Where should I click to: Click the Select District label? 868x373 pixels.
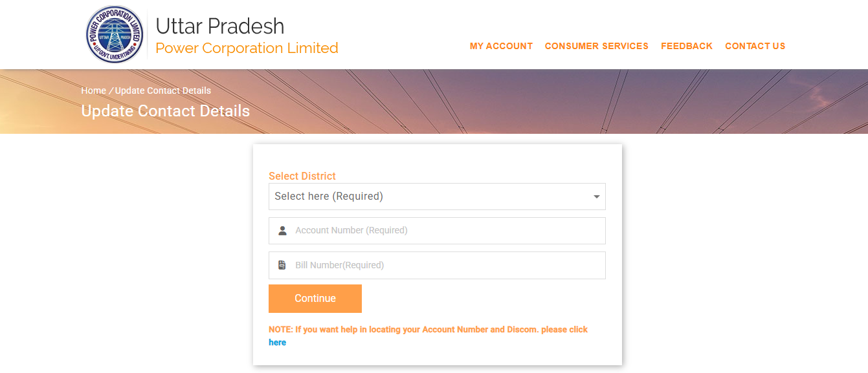[302, 176]
